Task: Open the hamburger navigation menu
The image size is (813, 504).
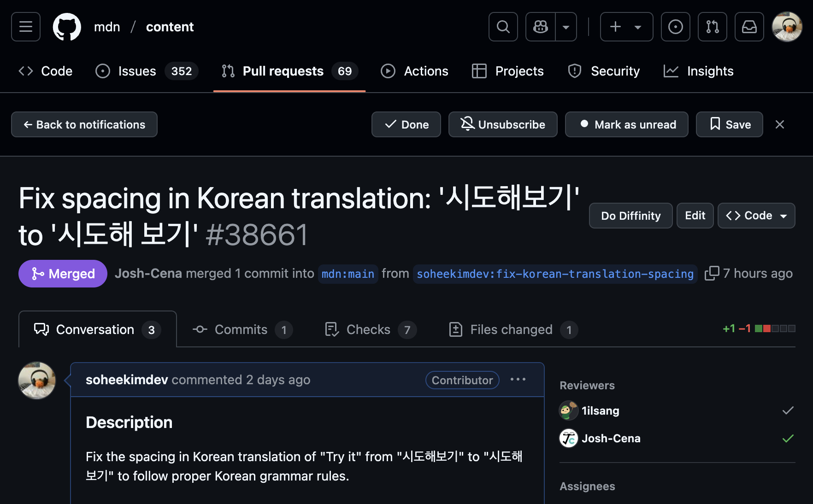Action: (x=26, y=27)
